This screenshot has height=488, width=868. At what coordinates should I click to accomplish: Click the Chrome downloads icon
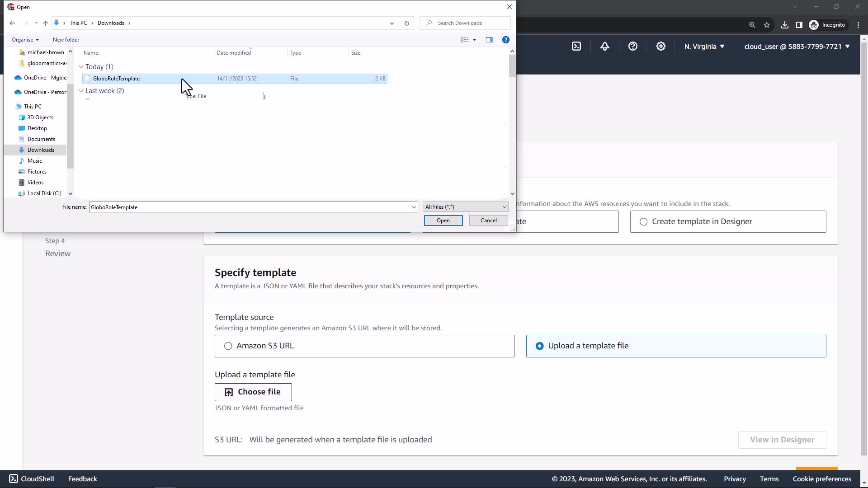coord(784,25)
